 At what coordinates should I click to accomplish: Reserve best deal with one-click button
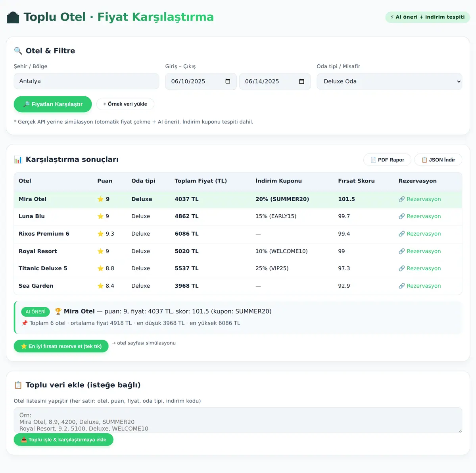coord(61,346)
